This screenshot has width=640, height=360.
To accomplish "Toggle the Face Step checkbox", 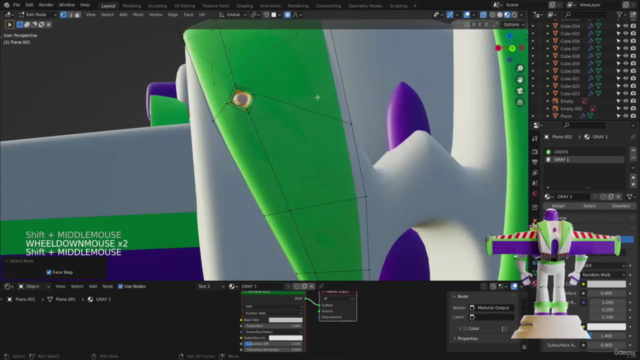I will click(49, 272).
